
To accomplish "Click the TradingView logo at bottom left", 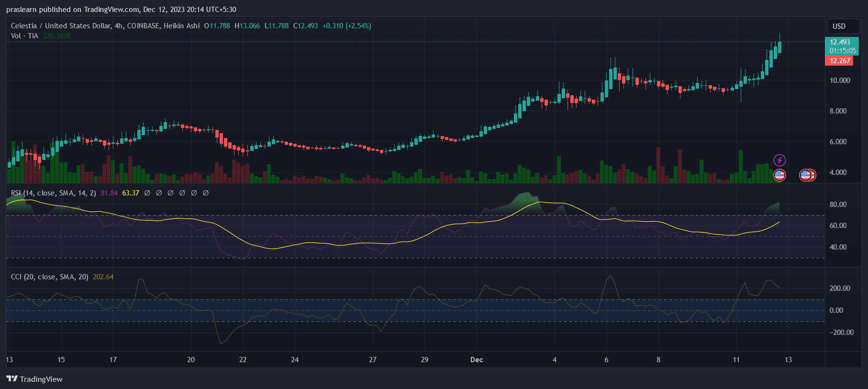I will tap(34, 379).
